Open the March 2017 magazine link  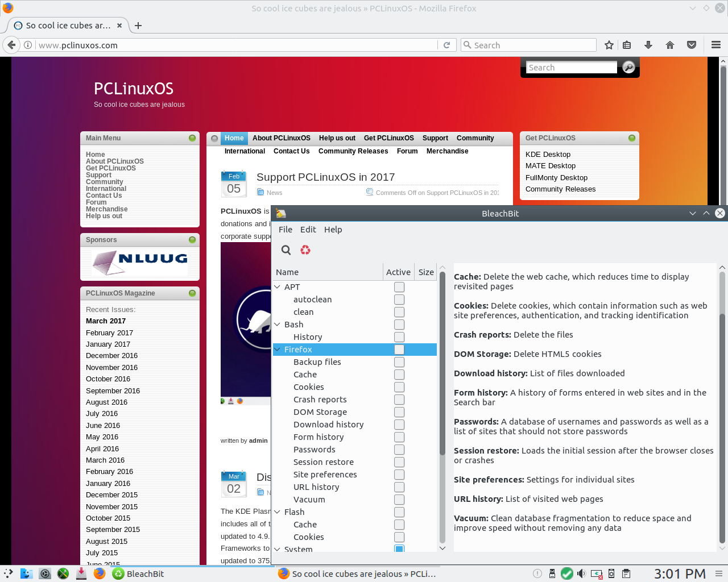click(x=106, y=321)
